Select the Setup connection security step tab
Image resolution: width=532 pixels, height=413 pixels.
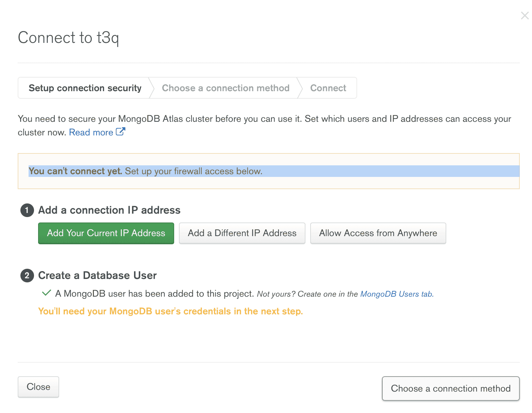coord(85,88)
